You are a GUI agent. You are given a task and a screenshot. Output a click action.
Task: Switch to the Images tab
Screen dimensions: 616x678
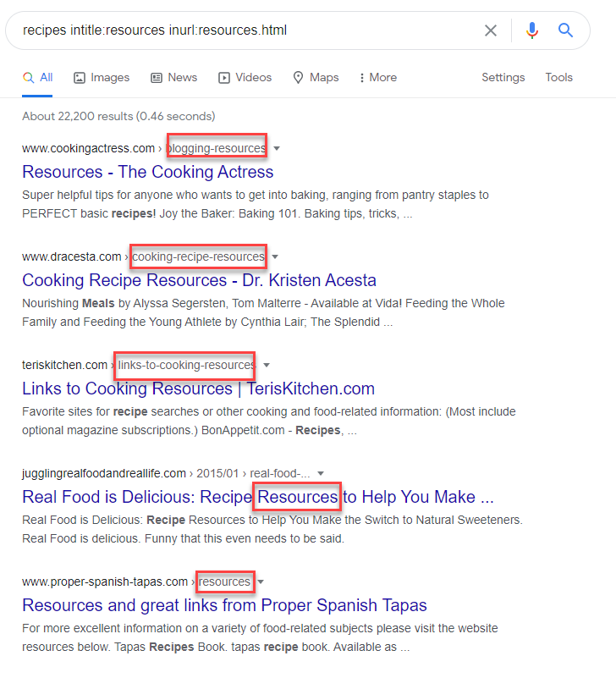click(102, 78)
